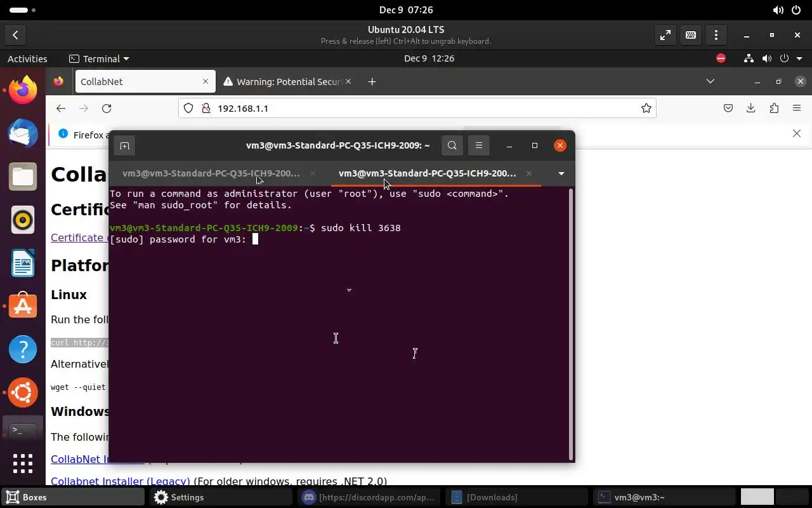This screenshot has width=812, height=508.
Task: Click the shield tracking protection icon
Action: pyautogui.click(x=188, y=109)
